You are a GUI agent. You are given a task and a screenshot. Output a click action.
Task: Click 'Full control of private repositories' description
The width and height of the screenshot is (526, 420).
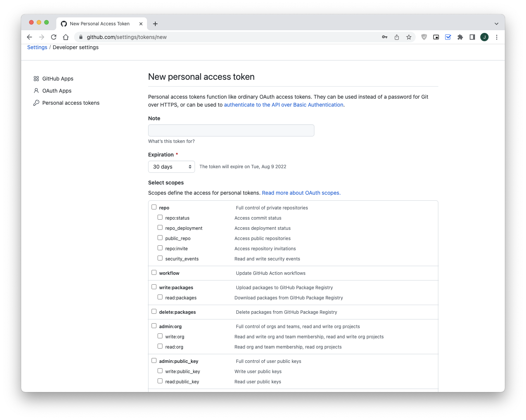272,208
